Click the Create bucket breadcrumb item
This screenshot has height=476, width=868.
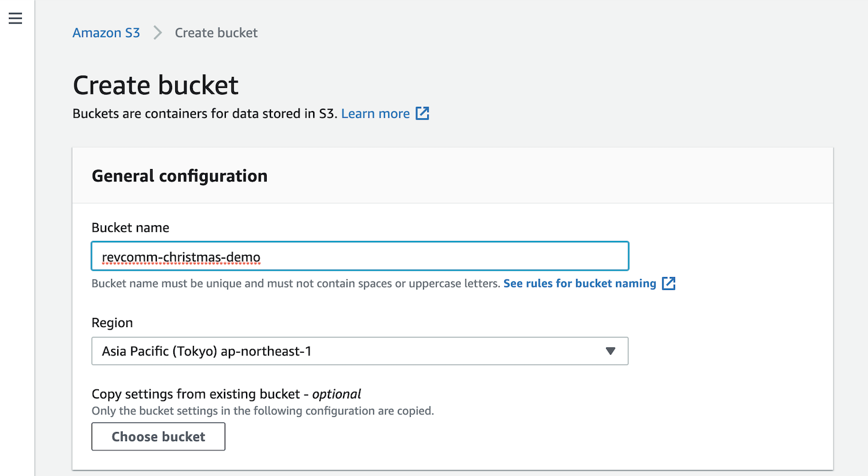tap(216, 33)
